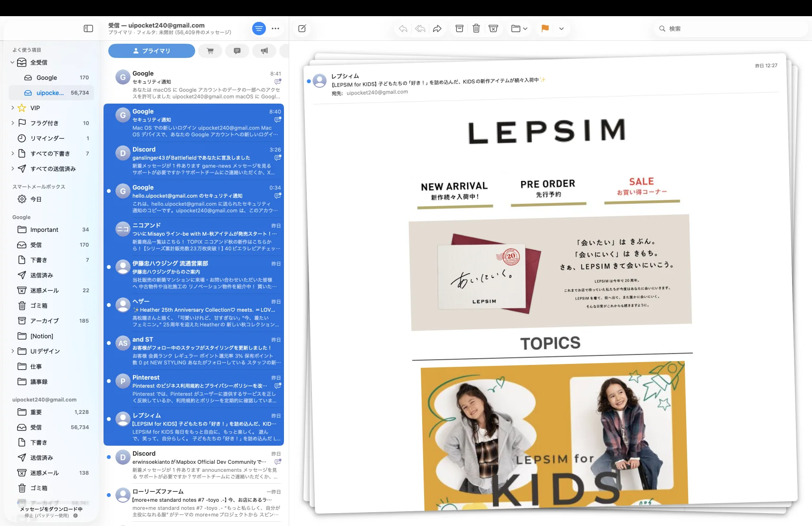Screen dimensions: 812x526
Task: Flag the selected messages with orange flag
Action: tap(545, 29)
